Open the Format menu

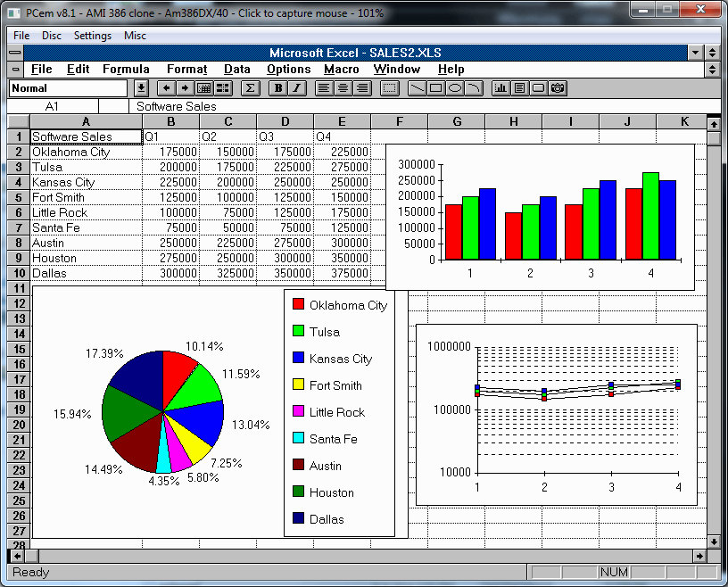[186, 70]
